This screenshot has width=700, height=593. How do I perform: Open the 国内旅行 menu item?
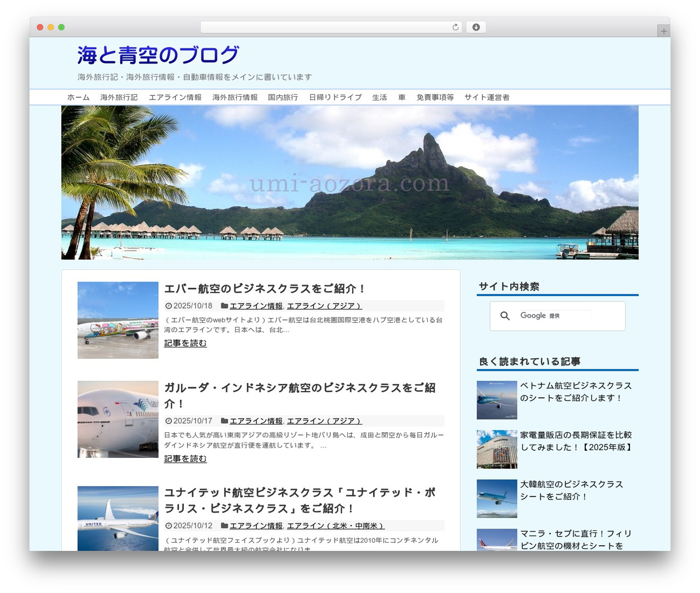[283, 97]
